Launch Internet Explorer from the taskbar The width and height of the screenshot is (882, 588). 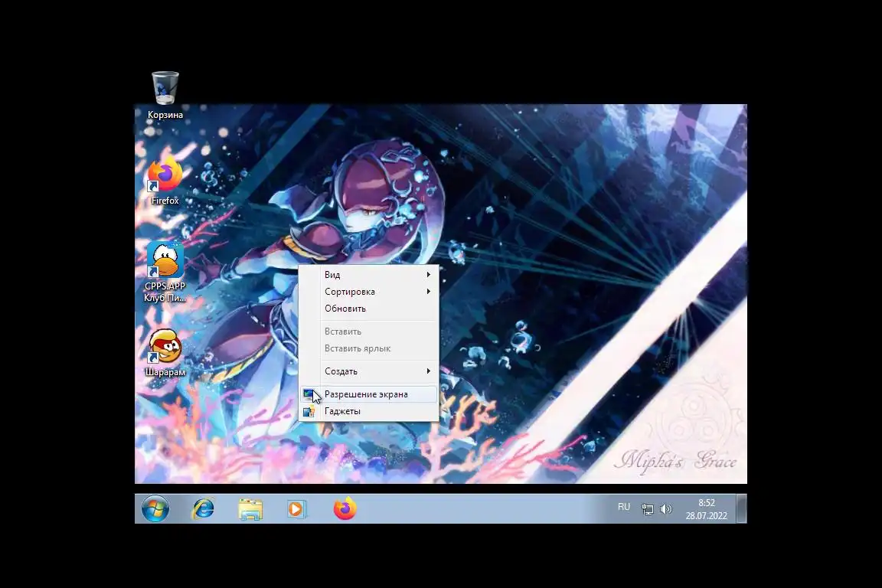[x=203, y=508]
